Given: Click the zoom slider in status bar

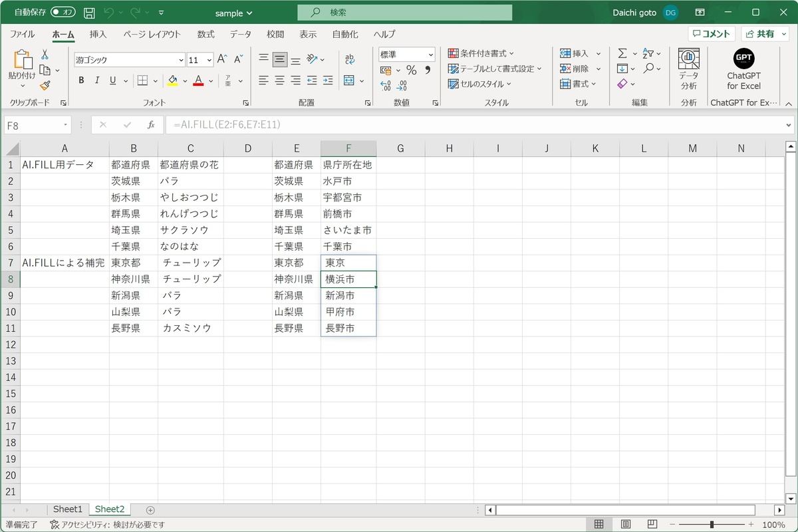Looking at the screenshot, I should 711,524.
